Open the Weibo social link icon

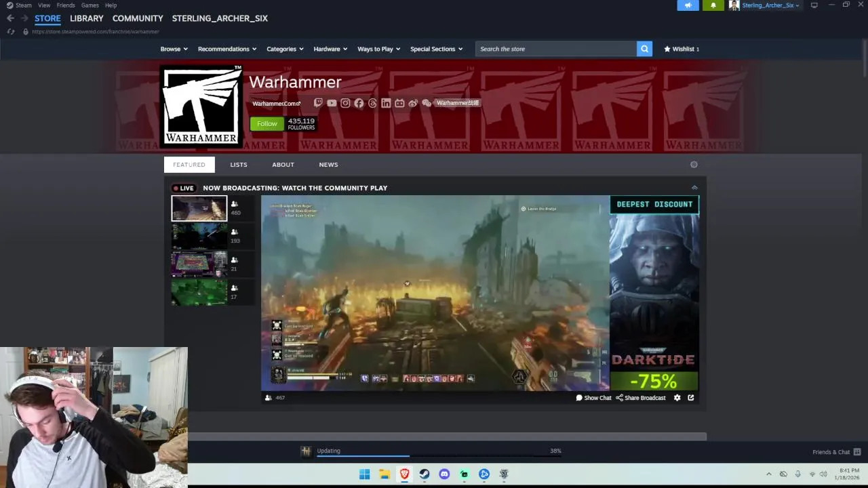pos(413,103)
